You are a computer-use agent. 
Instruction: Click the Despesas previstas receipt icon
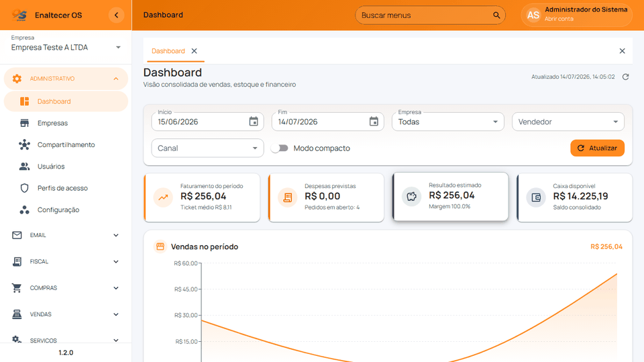288,197
